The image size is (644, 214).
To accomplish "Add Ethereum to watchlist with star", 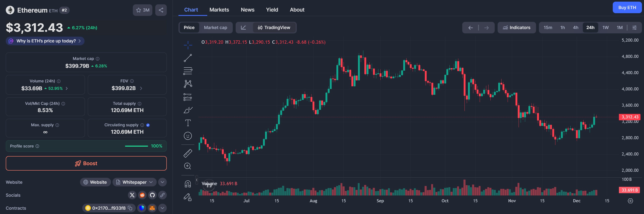I will coord(142,10).
